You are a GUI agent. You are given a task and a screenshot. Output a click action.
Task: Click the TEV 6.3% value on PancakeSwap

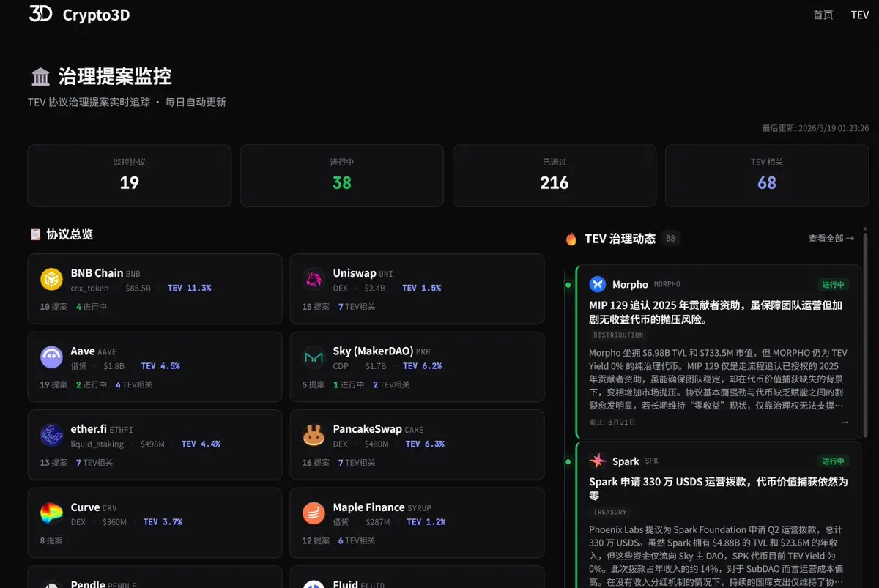click(425, 444)
